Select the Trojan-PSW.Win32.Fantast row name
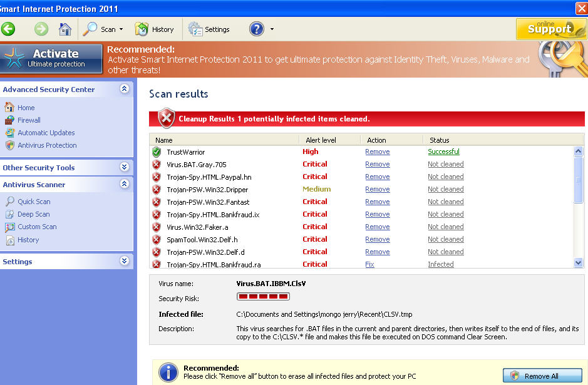Image resolution: width=588 pixels, height=385 pixels. pos(208,202)
